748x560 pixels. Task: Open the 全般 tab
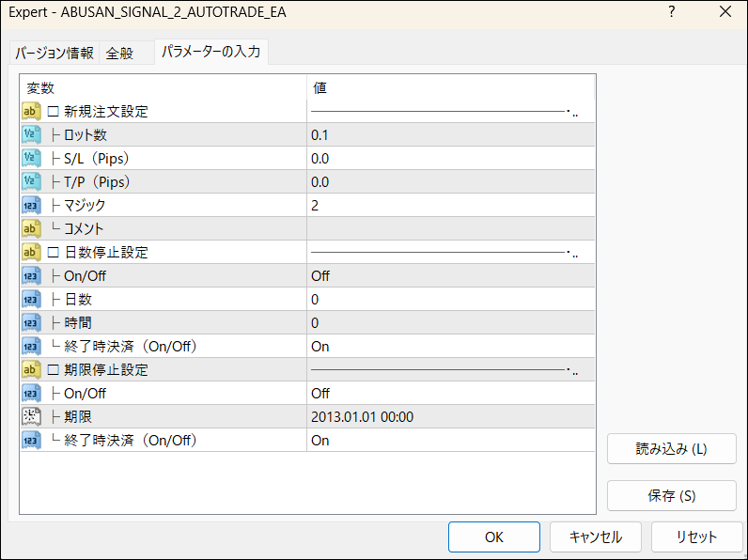click(x=119, y=54)
